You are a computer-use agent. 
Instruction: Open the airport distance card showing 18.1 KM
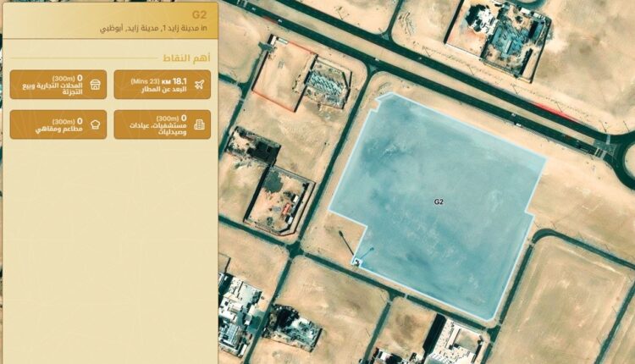[x=163, y=84]
